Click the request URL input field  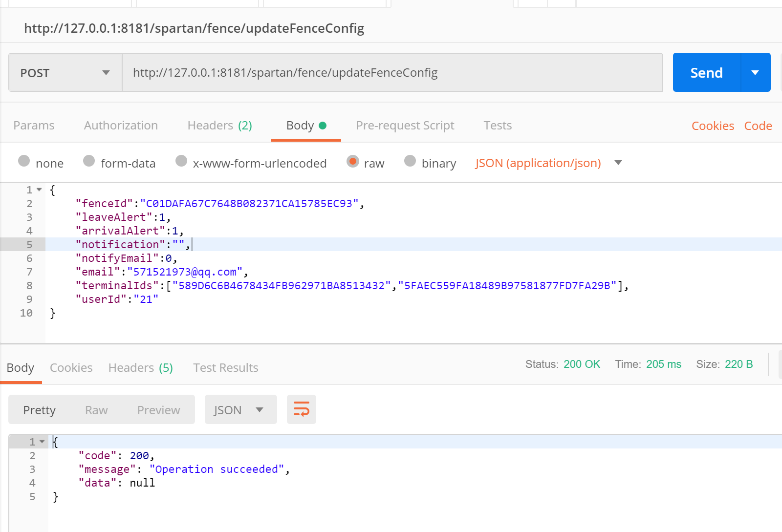pos(392,73)
